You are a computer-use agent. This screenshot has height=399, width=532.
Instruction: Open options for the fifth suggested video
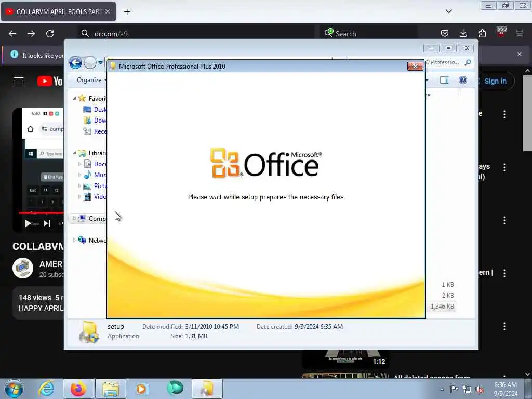coord(504,326)
